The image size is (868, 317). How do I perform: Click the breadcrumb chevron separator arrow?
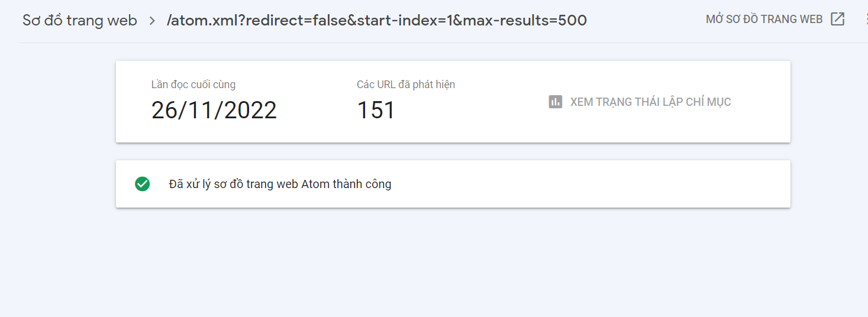point(153,21)
